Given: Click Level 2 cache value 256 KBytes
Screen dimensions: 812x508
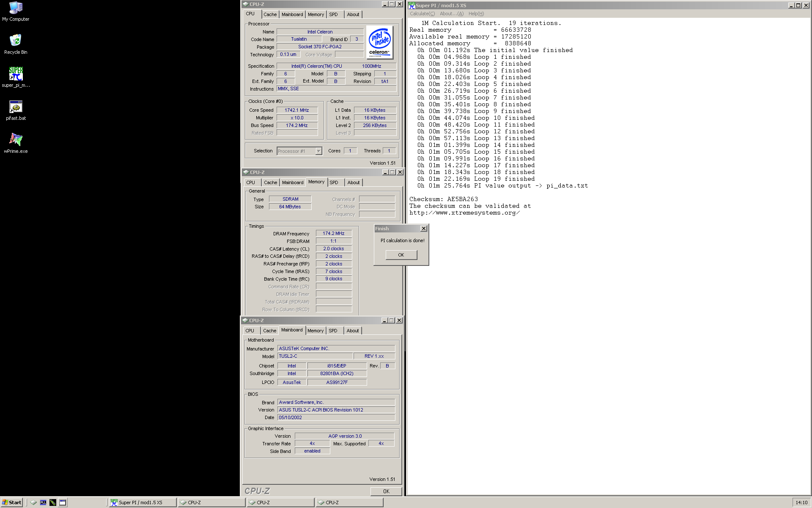Looking at the screenshot, I should click(x=375, y=125).
